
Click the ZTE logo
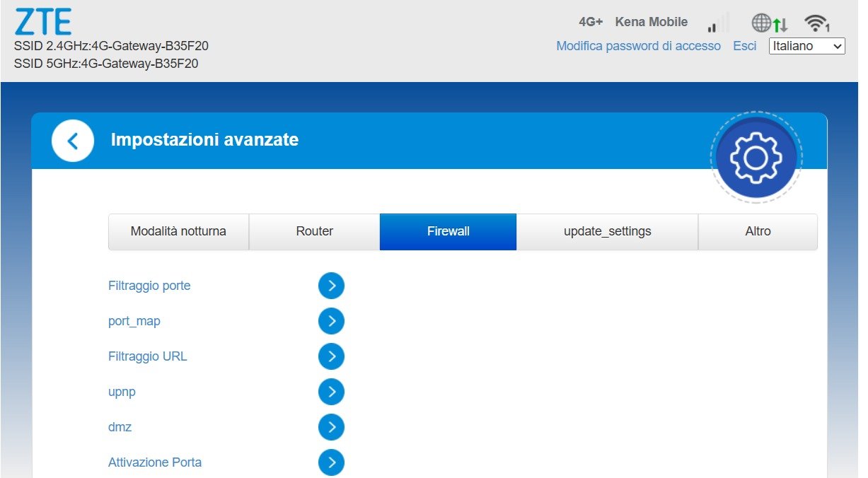(43, 22)
